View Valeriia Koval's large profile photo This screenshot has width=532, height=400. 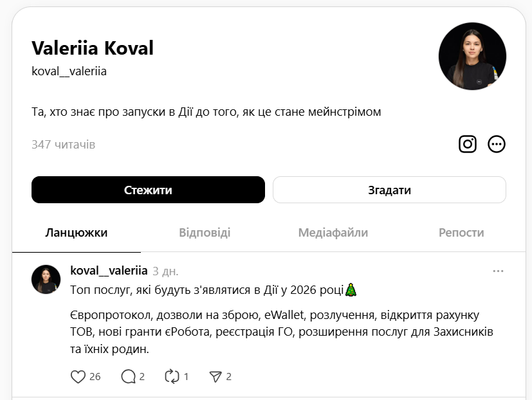(472, 56)
